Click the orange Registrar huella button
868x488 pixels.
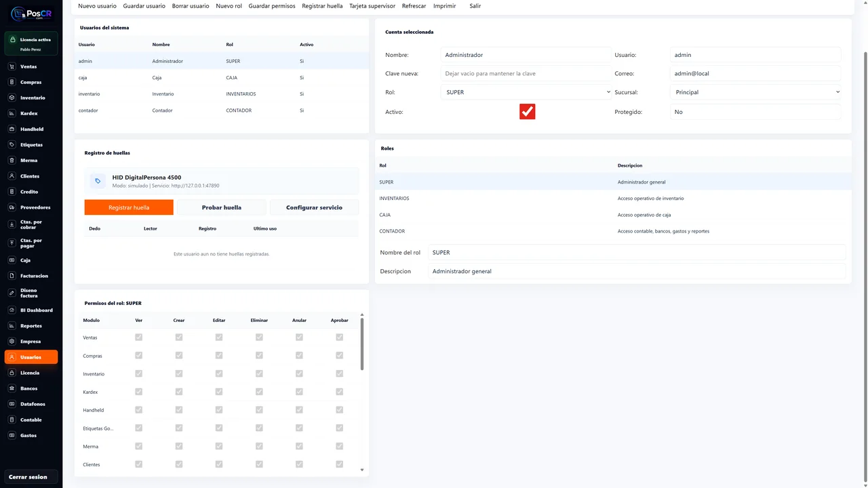pyautogui.click(x=129, y=207)
